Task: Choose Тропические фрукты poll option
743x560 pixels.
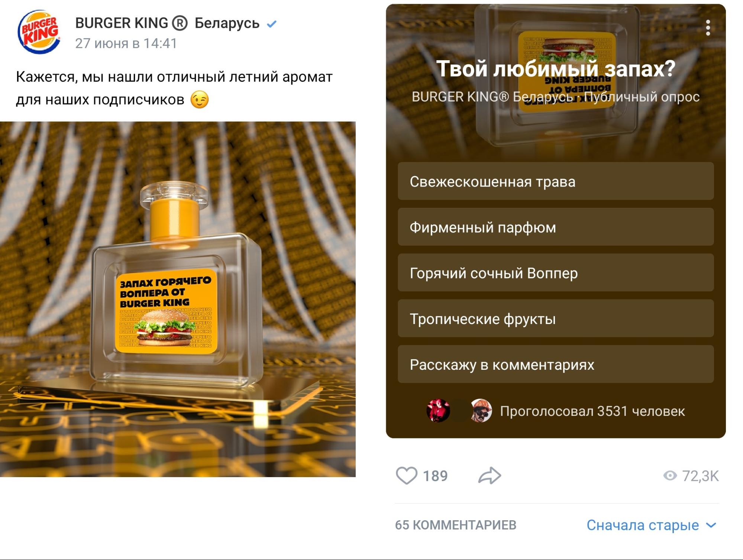Action: pos(556,318)
